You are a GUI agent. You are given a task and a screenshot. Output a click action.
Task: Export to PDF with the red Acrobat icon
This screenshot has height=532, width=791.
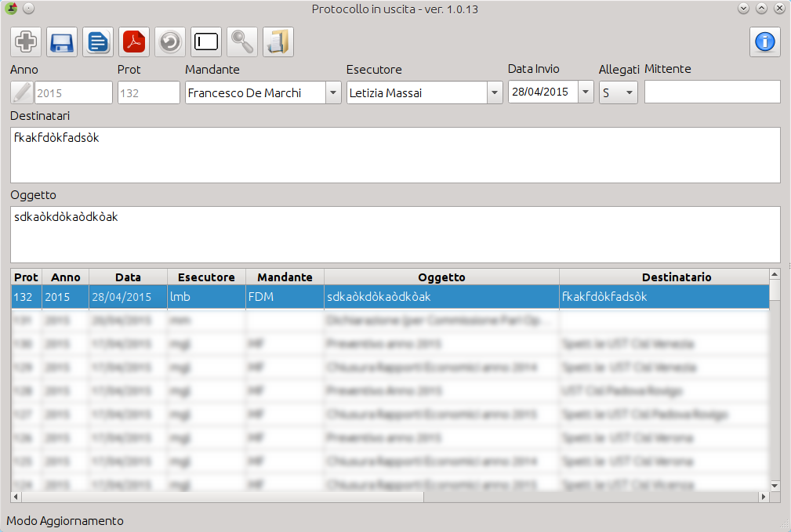point(134,42)
